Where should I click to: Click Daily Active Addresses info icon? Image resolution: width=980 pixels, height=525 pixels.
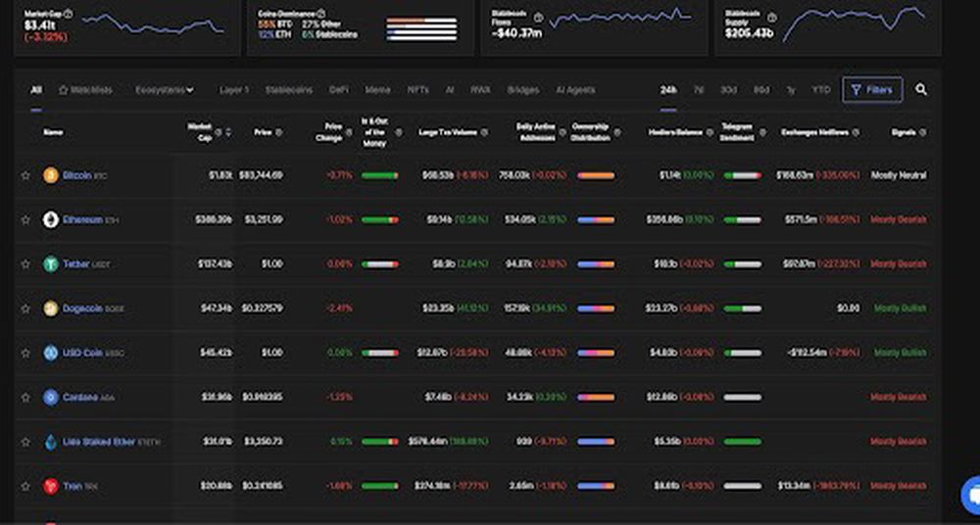(563, 132)
